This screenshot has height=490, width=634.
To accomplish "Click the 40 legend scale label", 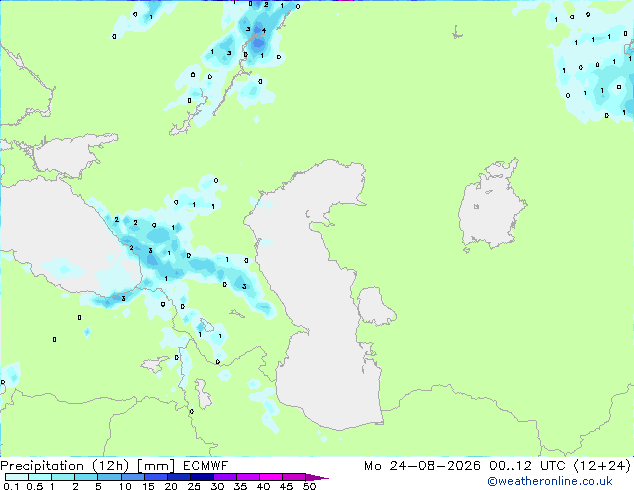I will (x=264, y=486).
